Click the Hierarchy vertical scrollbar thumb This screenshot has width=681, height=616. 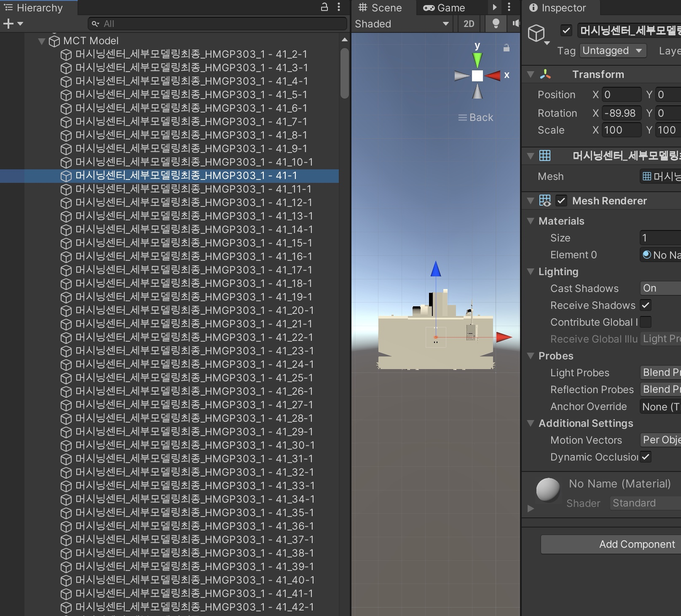click(x=345, y=73)
